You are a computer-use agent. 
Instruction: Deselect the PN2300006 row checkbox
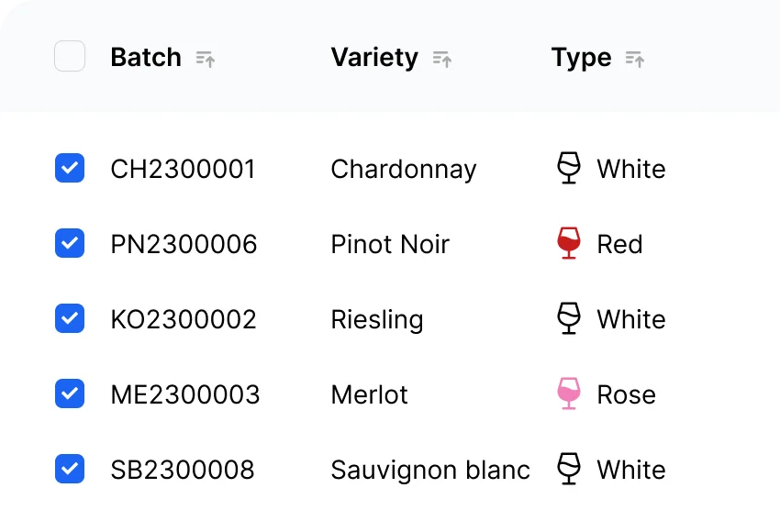click(70, 243)
